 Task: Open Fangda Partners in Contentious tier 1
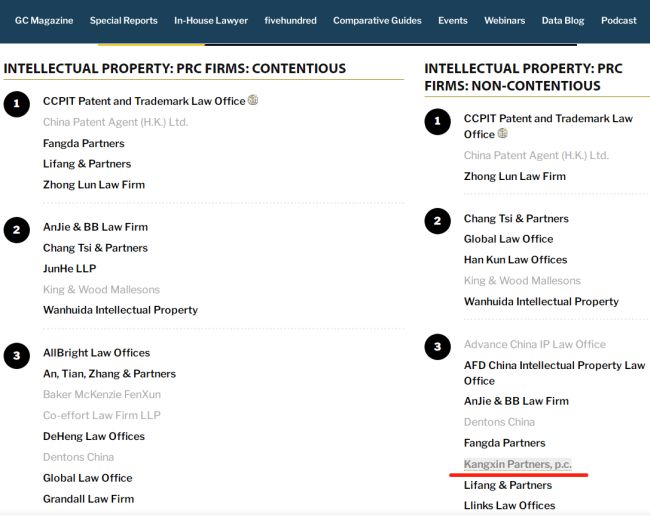(84, 143)
